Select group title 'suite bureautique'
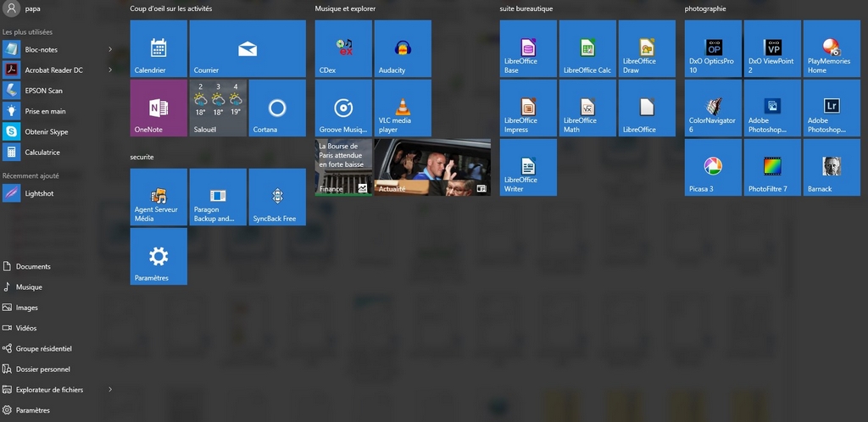 [526, 8]
